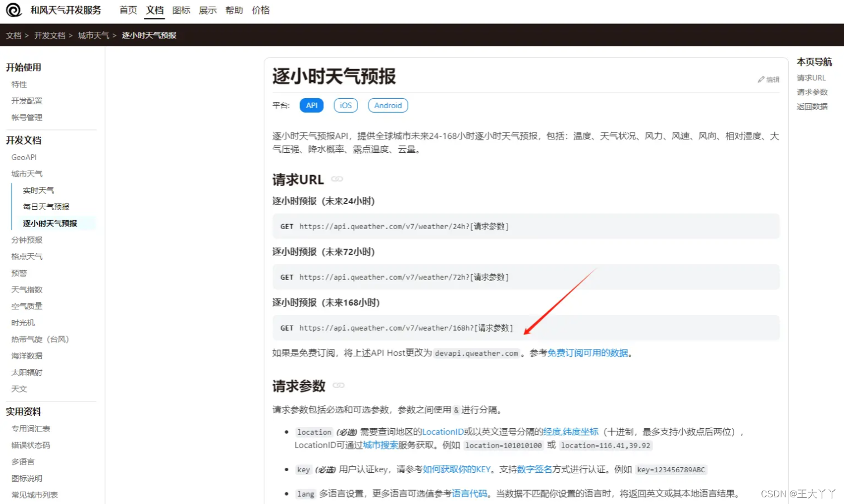Select the iOS platform tab
Image resolution: width=844 pixels, height=504 pixels.
pos(346,105)
